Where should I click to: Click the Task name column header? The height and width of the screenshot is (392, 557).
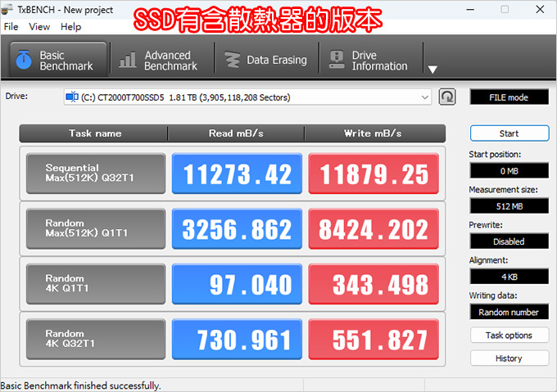tap(93, 133)
